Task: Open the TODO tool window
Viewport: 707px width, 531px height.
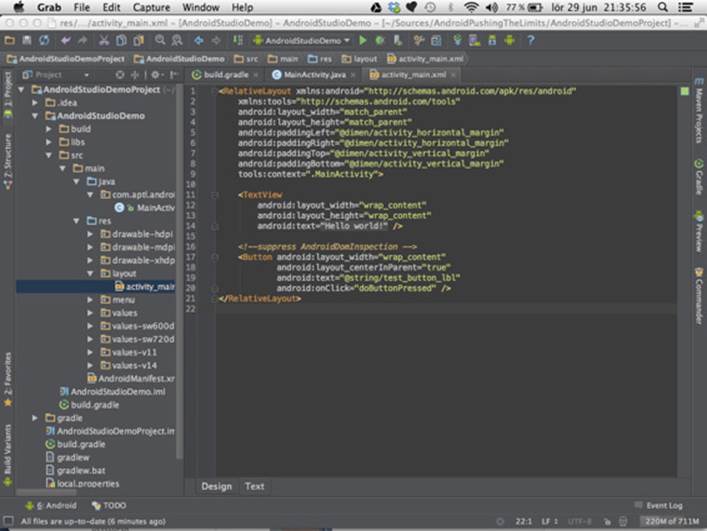Action: coord(109,506)
